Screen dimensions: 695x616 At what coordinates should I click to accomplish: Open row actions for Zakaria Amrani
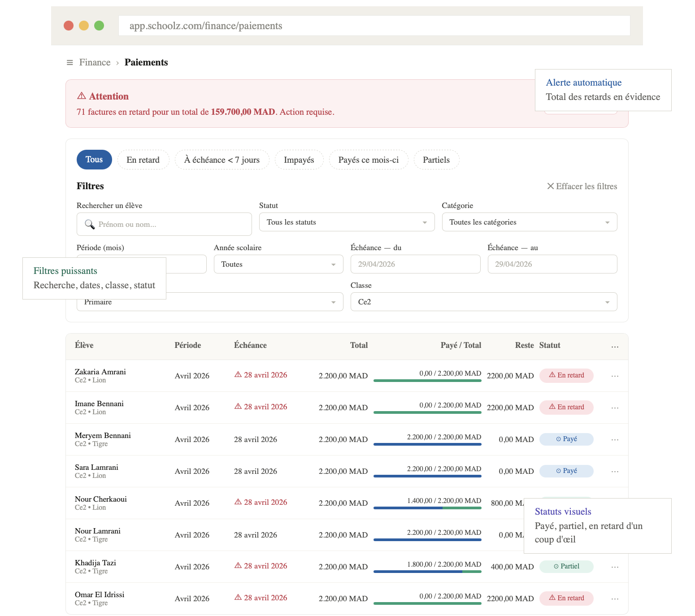point(615,376)
